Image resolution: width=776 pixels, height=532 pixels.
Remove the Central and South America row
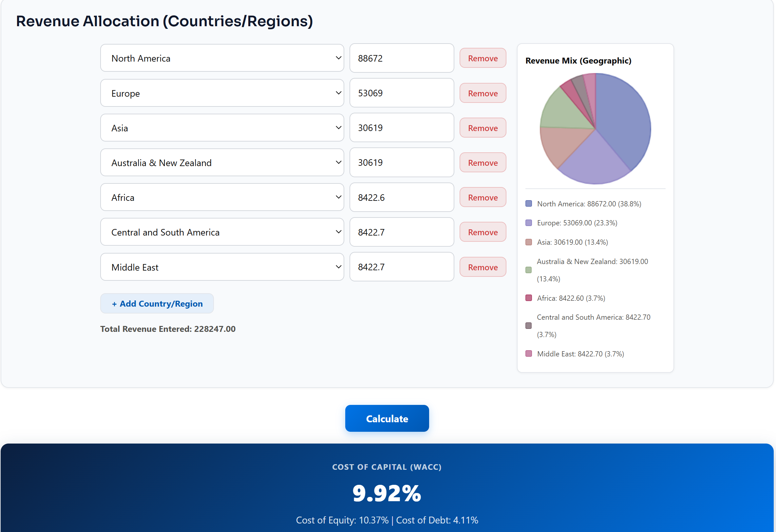(x=483, y=232)
